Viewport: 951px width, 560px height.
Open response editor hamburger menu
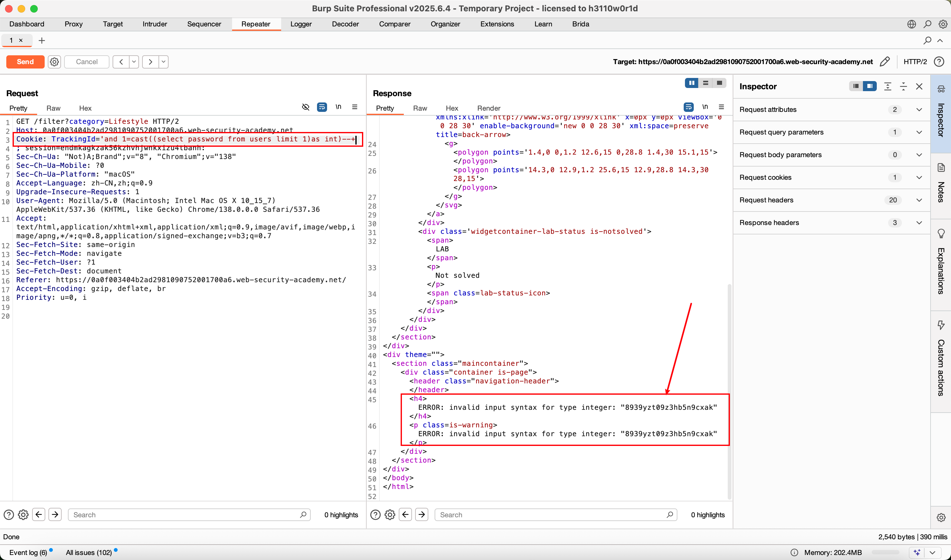click(721, 107)
